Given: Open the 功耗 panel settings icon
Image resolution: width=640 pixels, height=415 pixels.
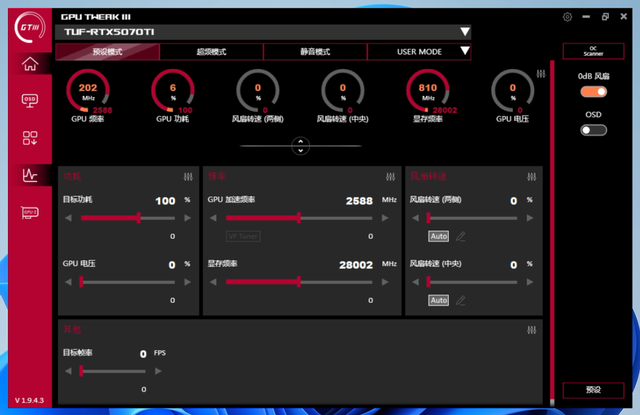Looking at the screenshot, I should click(188, 177).
